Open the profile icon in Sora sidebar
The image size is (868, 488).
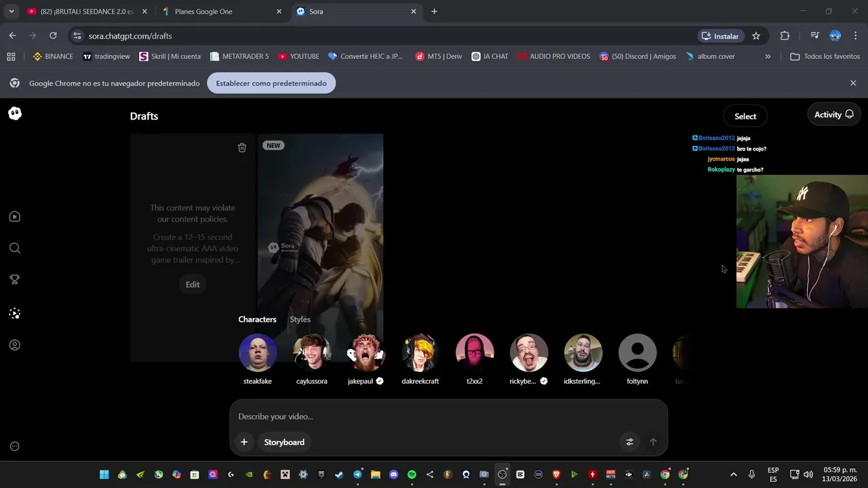pos(15,345)
